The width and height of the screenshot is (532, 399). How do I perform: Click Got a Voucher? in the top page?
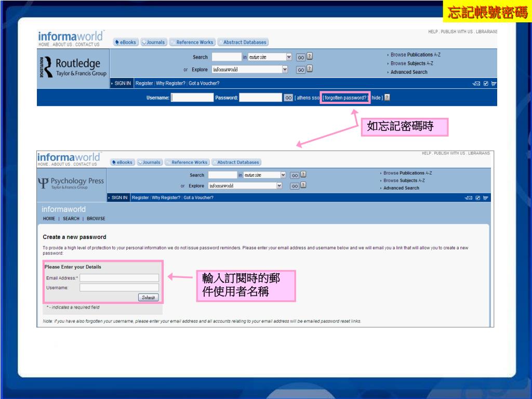pyautogui.click(x=204, y=83)
